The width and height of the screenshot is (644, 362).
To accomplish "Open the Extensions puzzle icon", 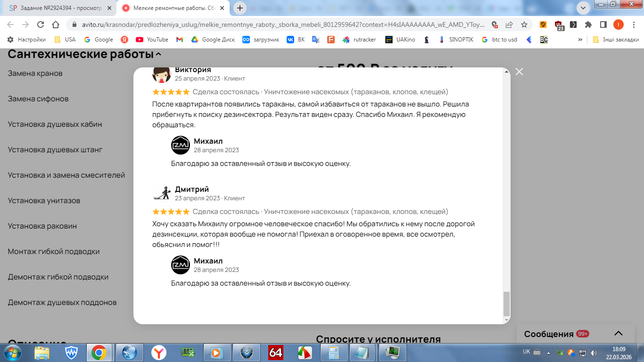I will click(x=588, y=25).
